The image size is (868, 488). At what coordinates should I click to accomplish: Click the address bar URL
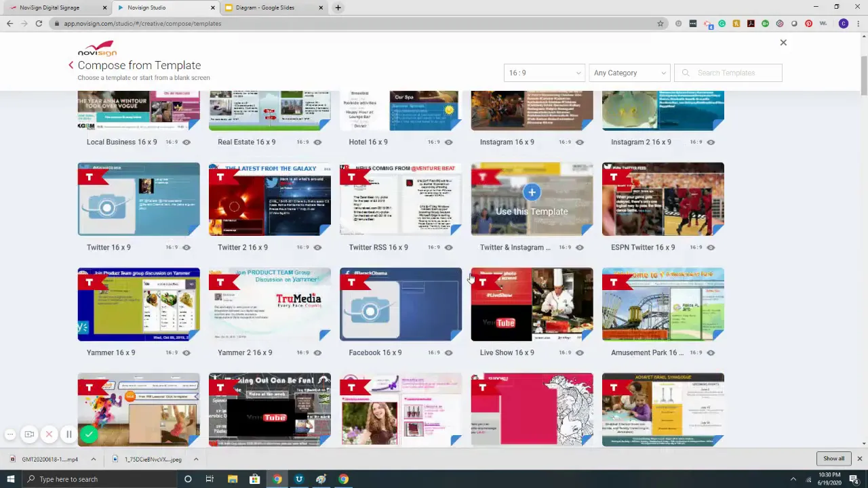(x=142, y=24)
